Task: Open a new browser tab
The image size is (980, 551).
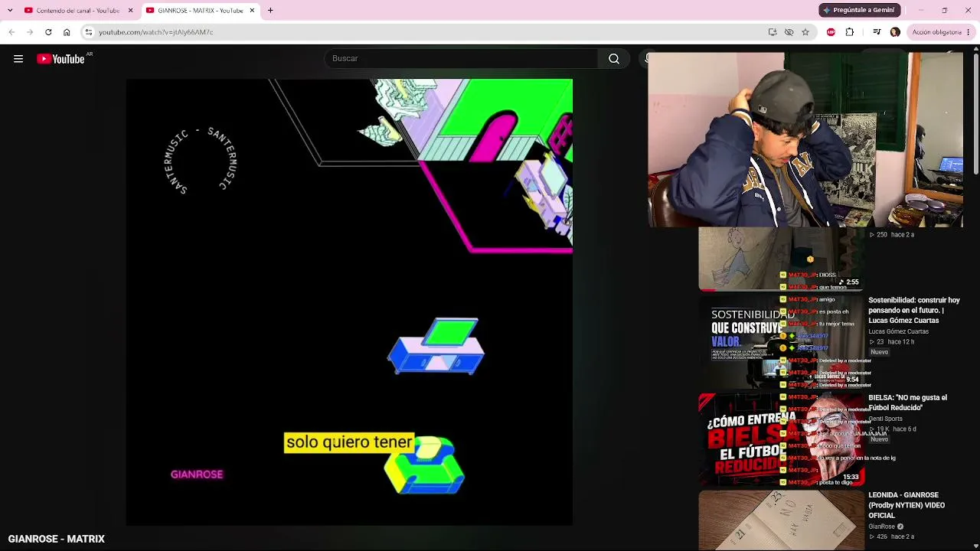Action: [x=270, y=11]
